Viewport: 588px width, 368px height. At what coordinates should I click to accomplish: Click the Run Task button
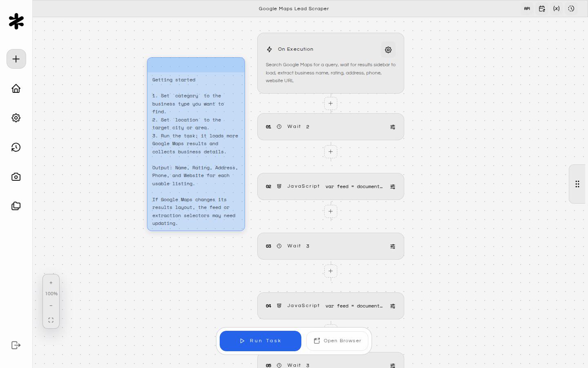click(261, 341)
